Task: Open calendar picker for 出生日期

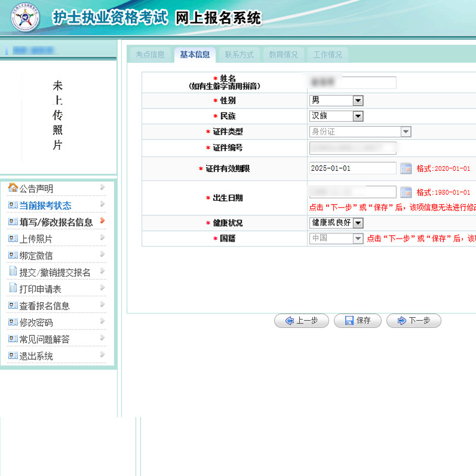Action: pyautogui.click(x=406, y=192)
